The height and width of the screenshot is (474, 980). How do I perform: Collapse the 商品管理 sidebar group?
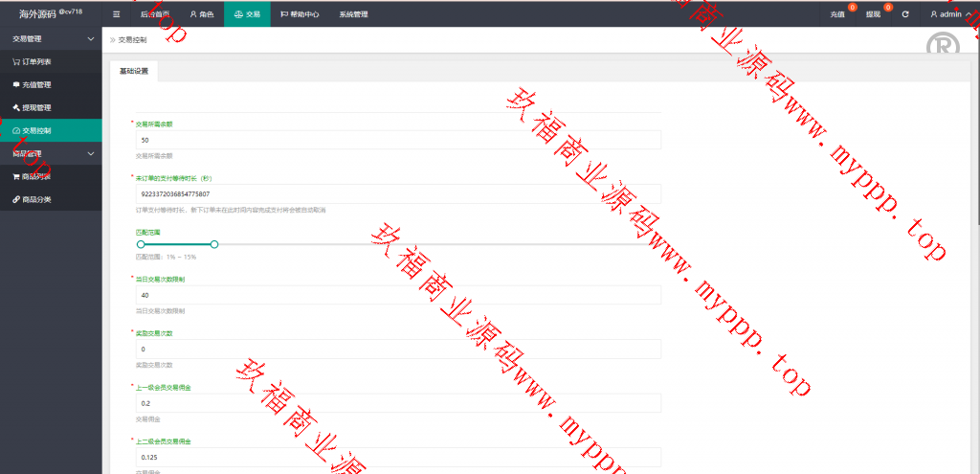[x=90, y=153]
